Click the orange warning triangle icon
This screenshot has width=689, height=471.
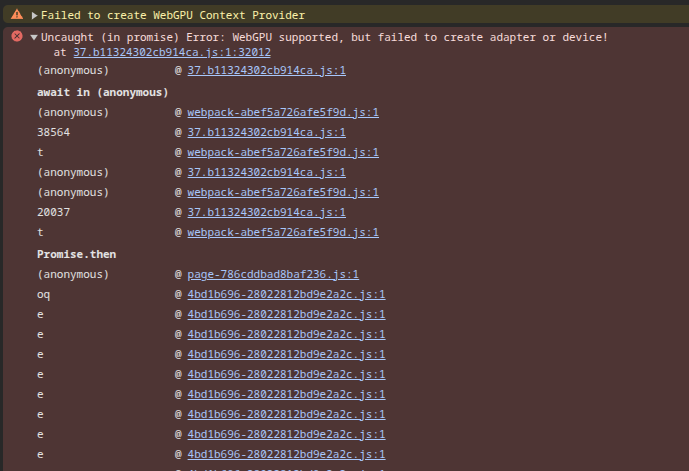17,14
